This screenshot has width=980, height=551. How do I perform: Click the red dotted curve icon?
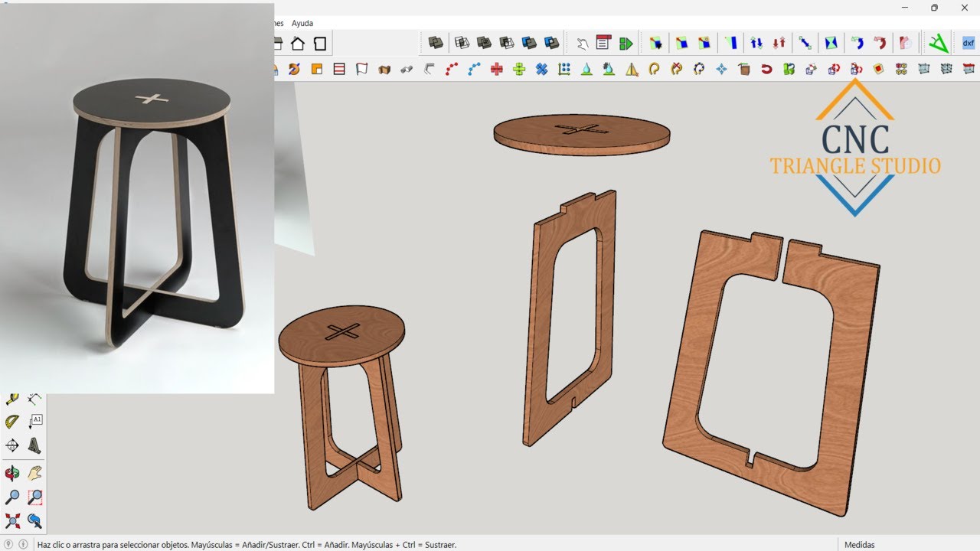coord(452,69)
